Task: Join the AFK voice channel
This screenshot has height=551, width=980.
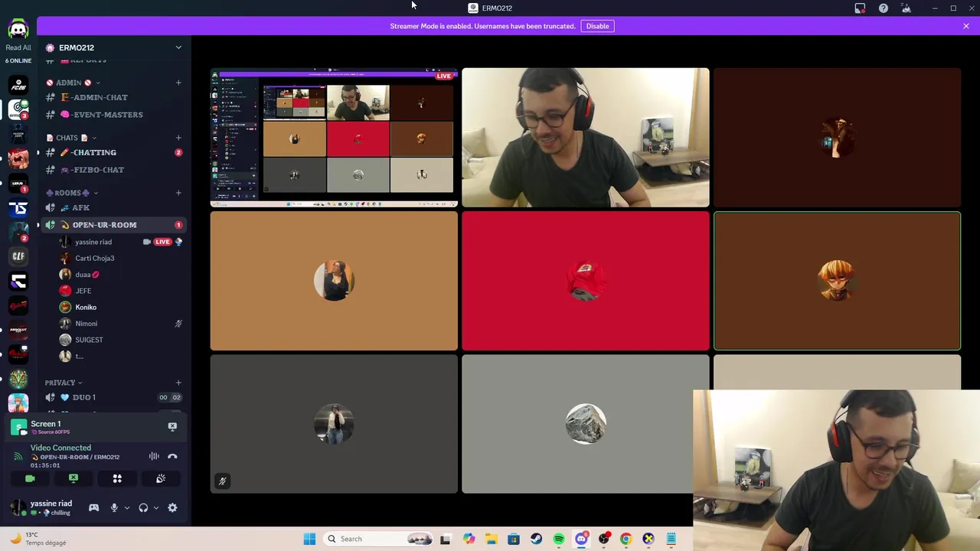Action: 113,207
